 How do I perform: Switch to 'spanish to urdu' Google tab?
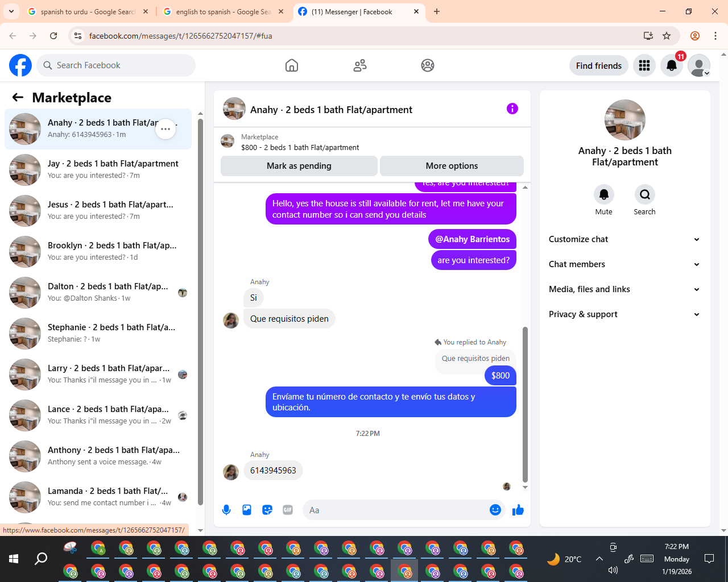[x=88, y=11]
